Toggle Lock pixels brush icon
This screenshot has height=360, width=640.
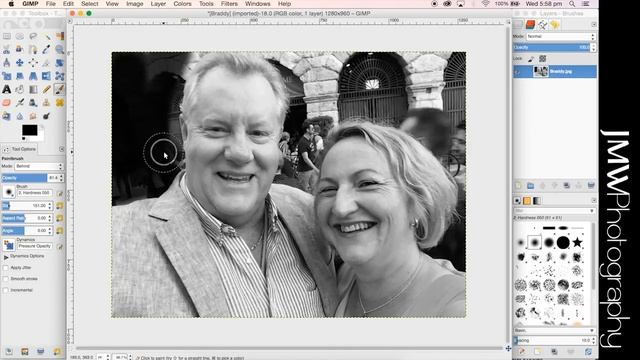pos(531,59)
